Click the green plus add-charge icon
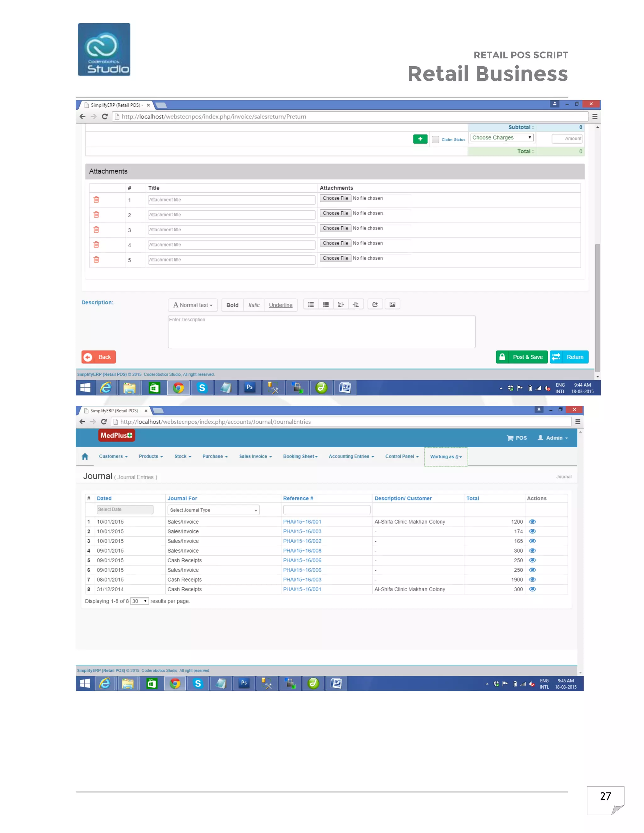This screenshot has width=644, height=833. click(x=420, y=139)
